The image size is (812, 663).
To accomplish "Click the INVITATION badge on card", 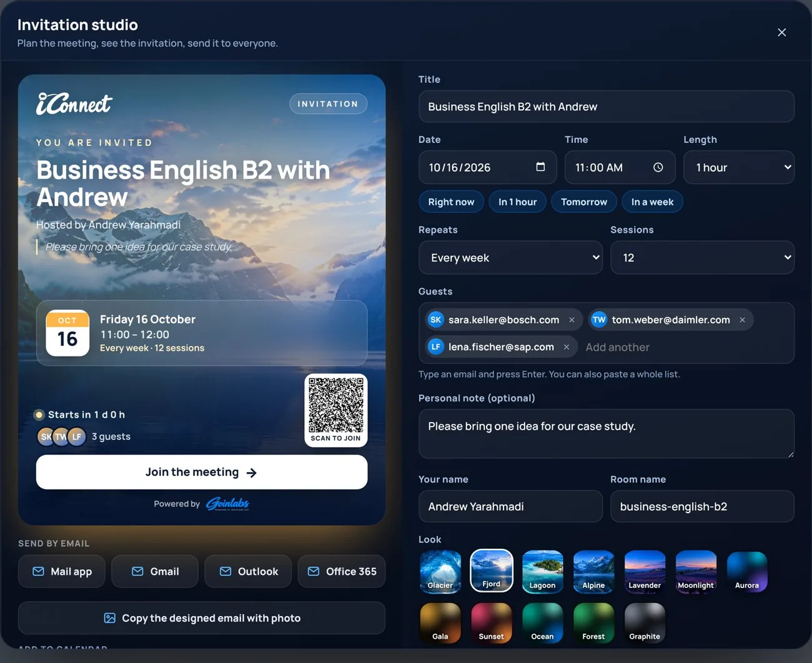I will tap(328, 104).
